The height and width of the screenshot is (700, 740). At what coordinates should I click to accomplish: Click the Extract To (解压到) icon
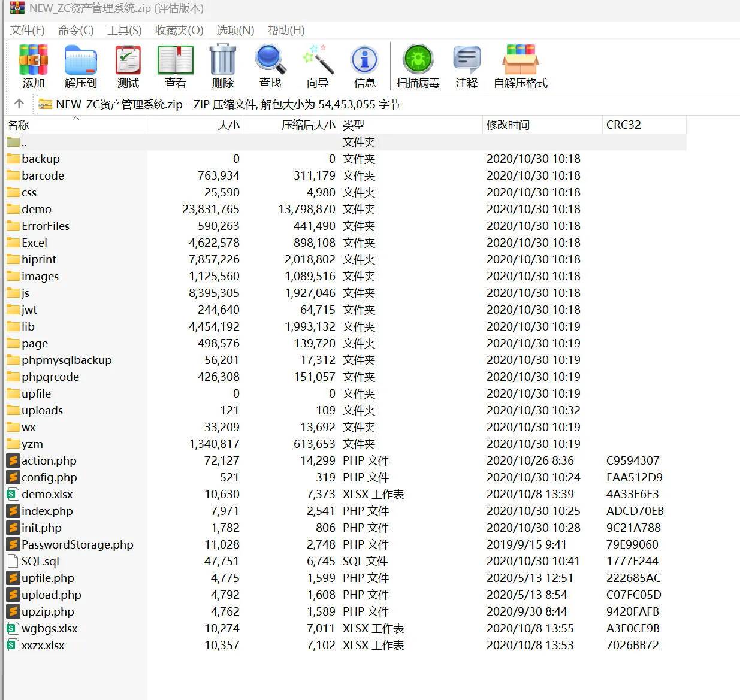click(x=81, y=60)
